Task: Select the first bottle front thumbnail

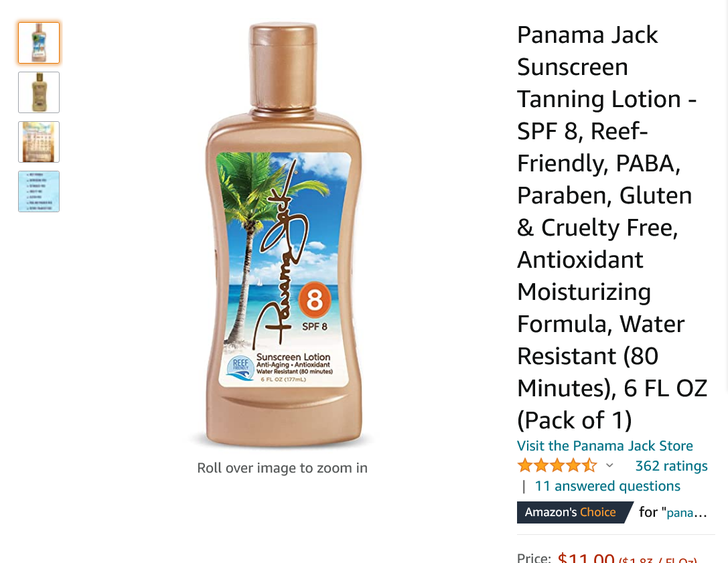Action: pos(39,43)
